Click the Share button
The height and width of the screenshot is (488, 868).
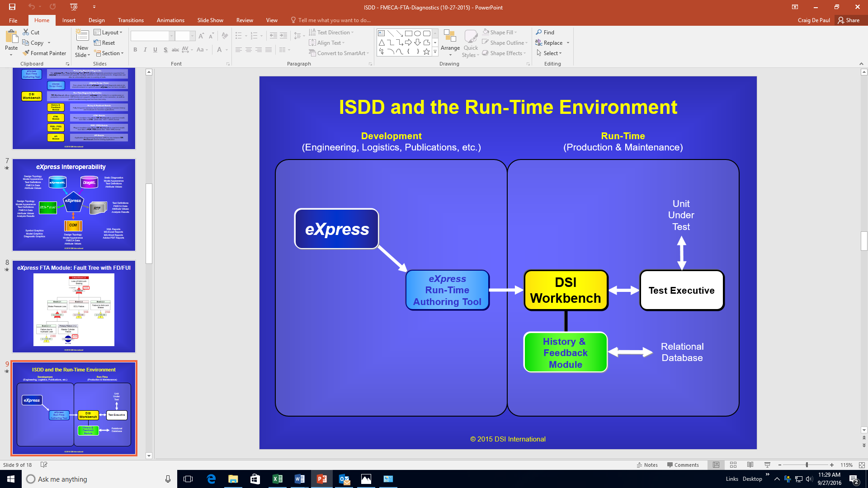click(x=849, y=20)
